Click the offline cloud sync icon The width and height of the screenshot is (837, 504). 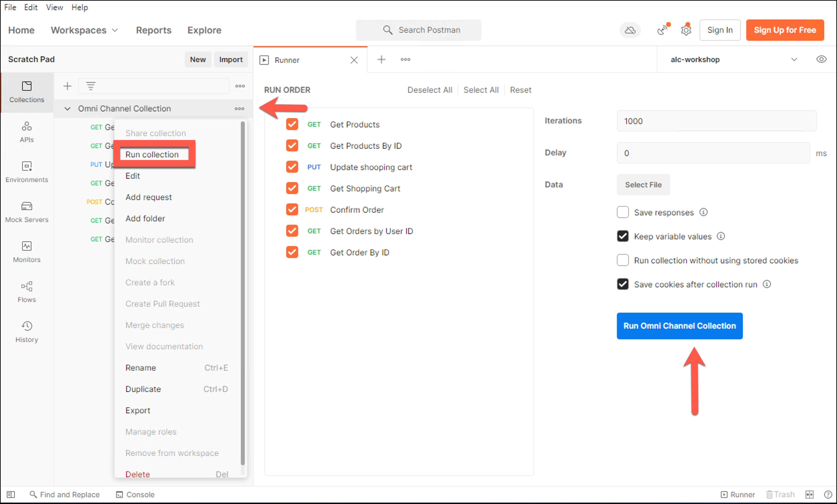point(630,30)
